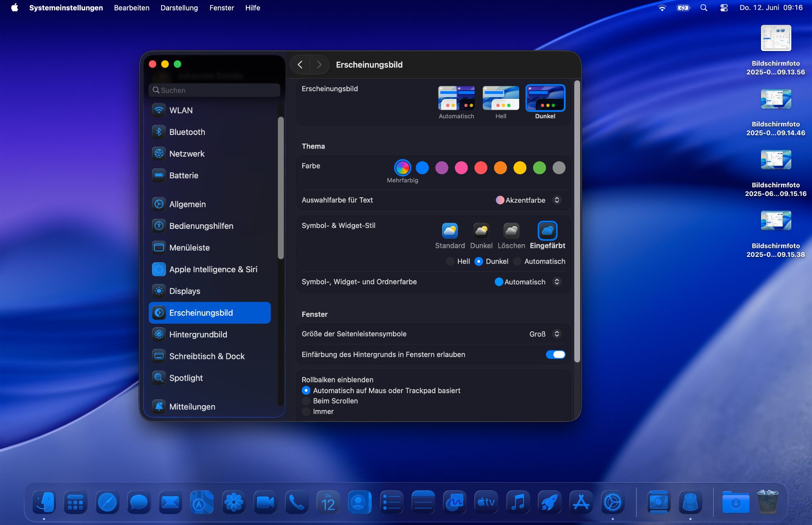Select Hell radio button for widget style
The height and width of the screenshot is (525, 812).
450,261
